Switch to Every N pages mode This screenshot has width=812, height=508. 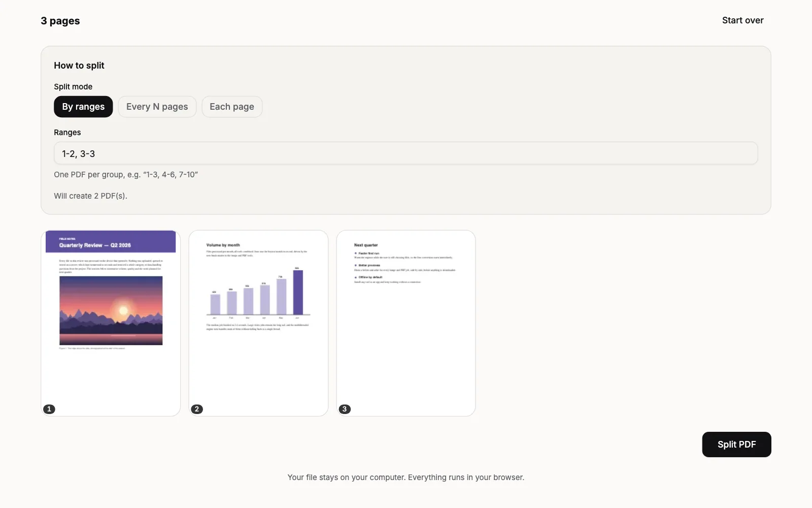point(157,107)
